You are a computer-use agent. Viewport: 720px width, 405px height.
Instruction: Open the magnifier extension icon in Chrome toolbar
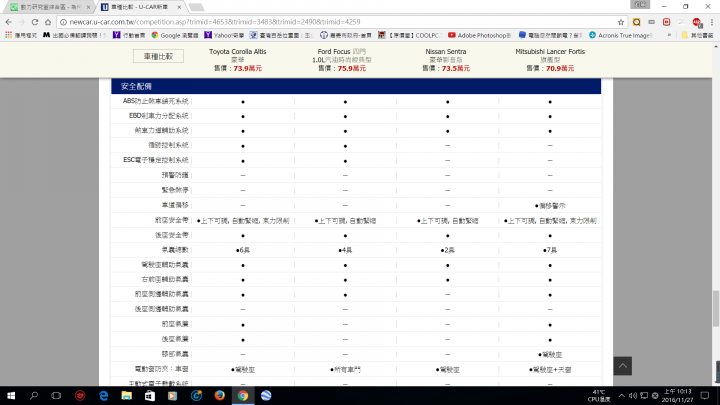click(636, 22)
